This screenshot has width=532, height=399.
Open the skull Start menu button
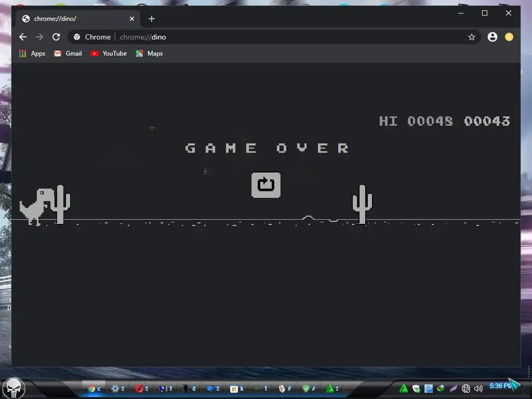click(14, 388)
